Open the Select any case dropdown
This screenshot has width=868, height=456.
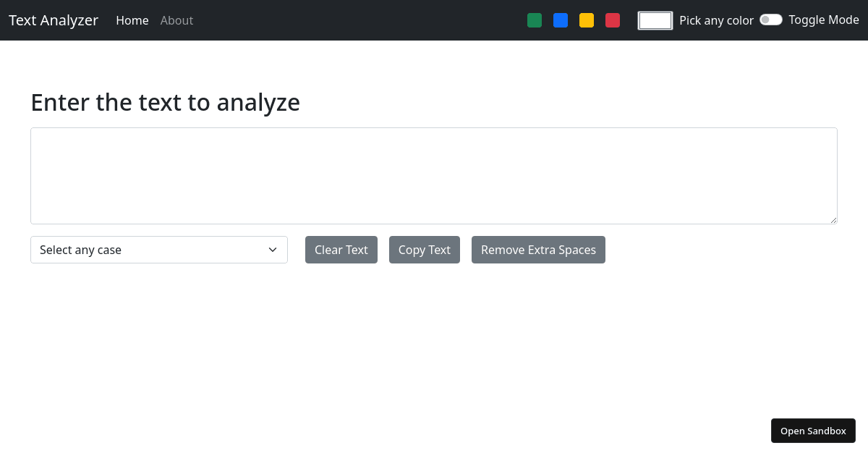click(x=159, y=249)
